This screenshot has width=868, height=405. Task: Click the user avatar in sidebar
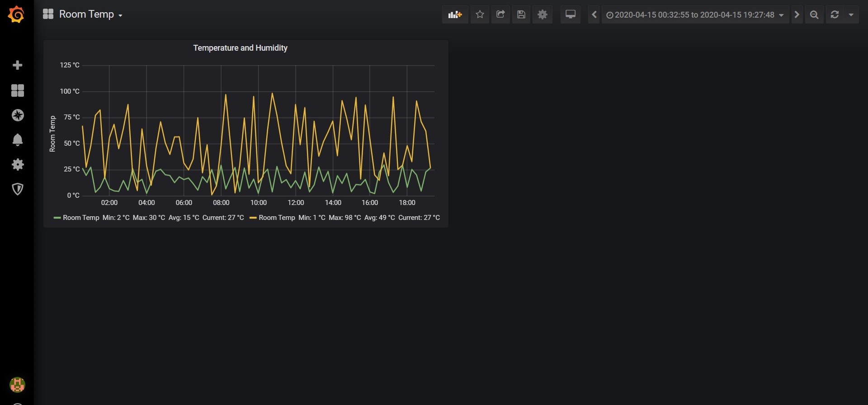(17, 385)
